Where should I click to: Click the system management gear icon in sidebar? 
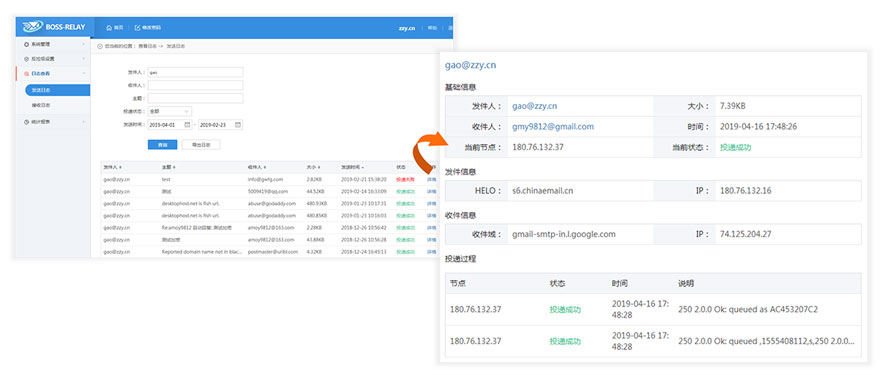[26, 44]
